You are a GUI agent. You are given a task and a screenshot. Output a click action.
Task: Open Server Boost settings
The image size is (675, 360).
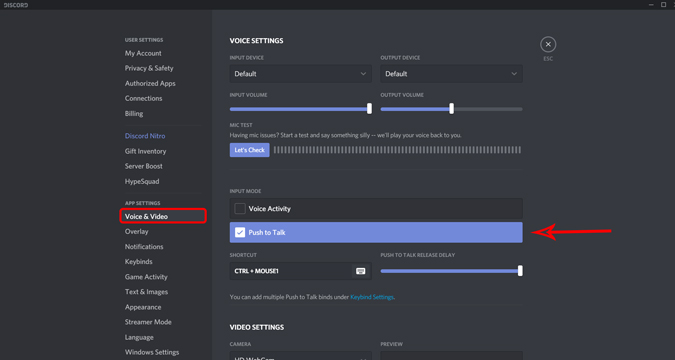144,166
